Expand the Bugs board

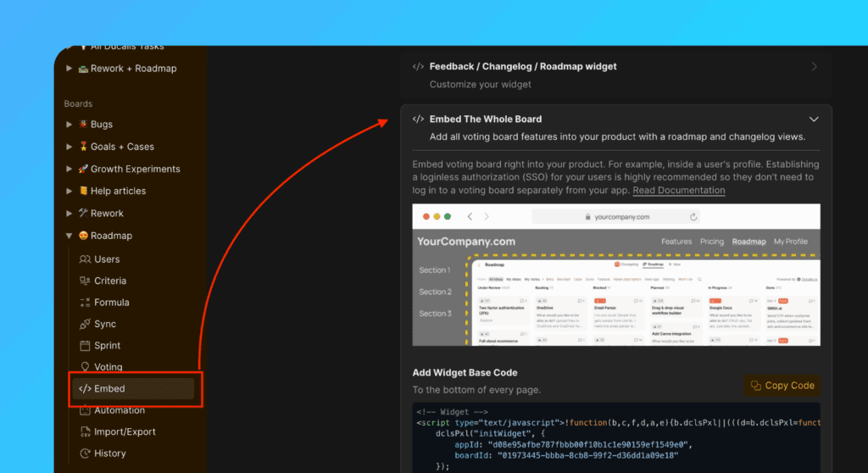tap(70, 125)
